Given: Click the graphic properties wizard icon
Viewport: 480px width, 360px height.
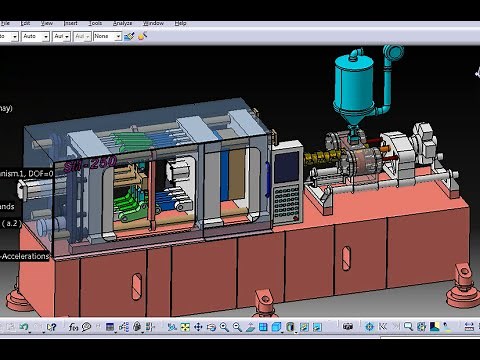Looking at the screenshot, I should (x=142, y=36).
